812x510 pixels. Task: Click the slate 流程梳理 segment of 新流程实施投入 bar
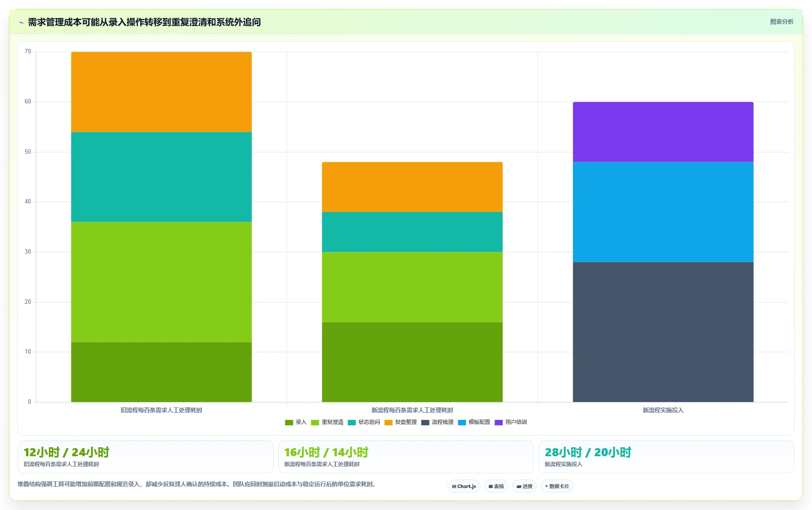(x=663, y=332)
